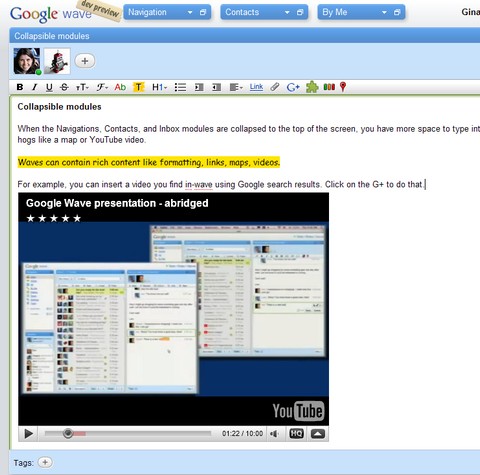Open the font size dropdown
This screenshot has width=480, height=475.
click(82, 87)
